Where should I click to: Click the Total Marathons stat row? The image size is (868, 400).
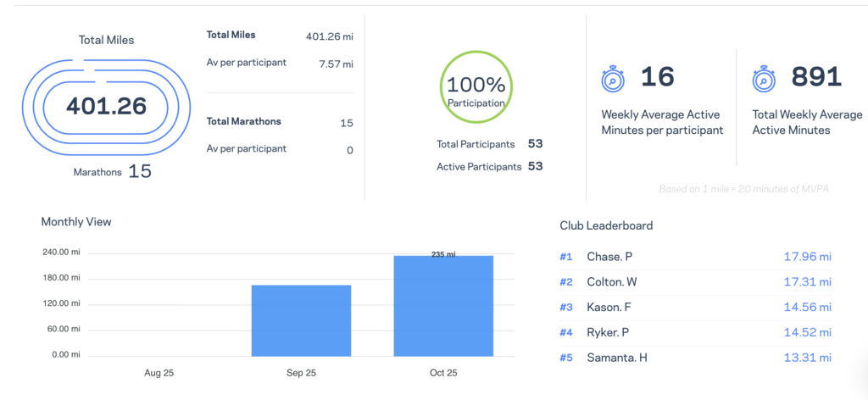280,122
